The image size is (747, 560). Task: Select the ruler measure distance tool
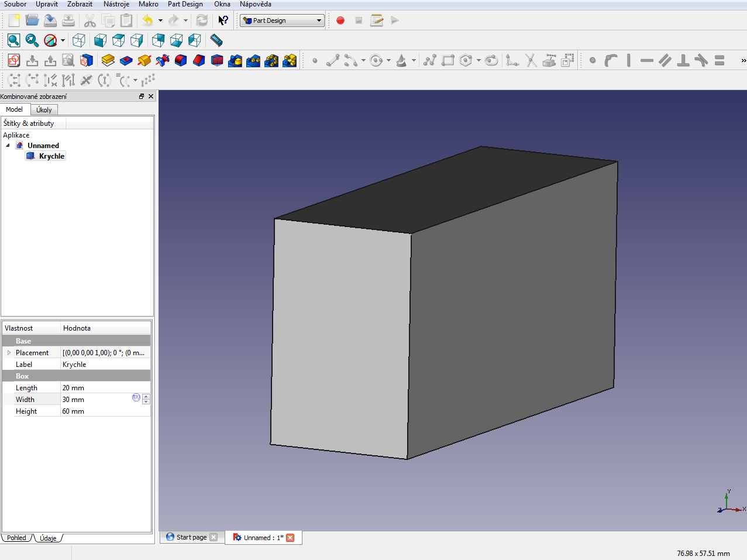(x=216, y=40)
